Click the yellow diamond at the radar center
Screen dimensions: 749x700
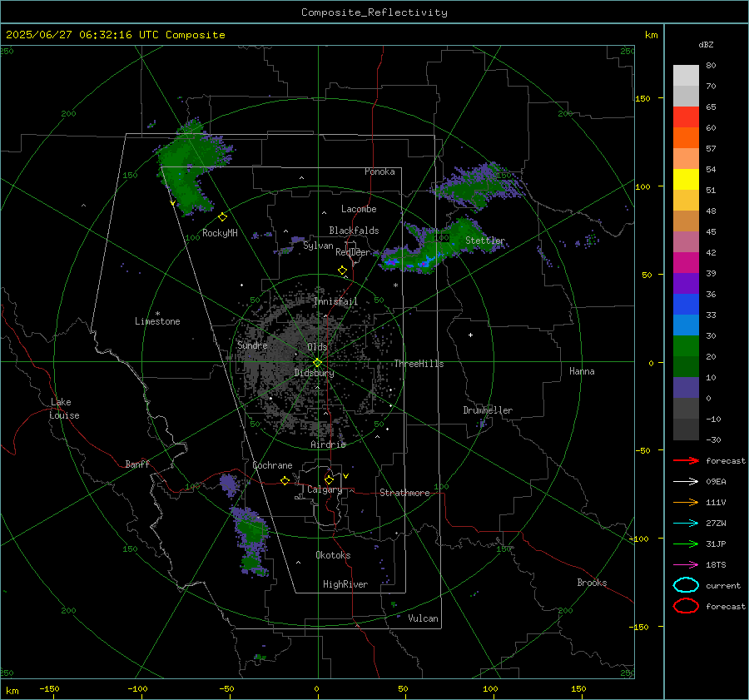[x=317, y=363]
